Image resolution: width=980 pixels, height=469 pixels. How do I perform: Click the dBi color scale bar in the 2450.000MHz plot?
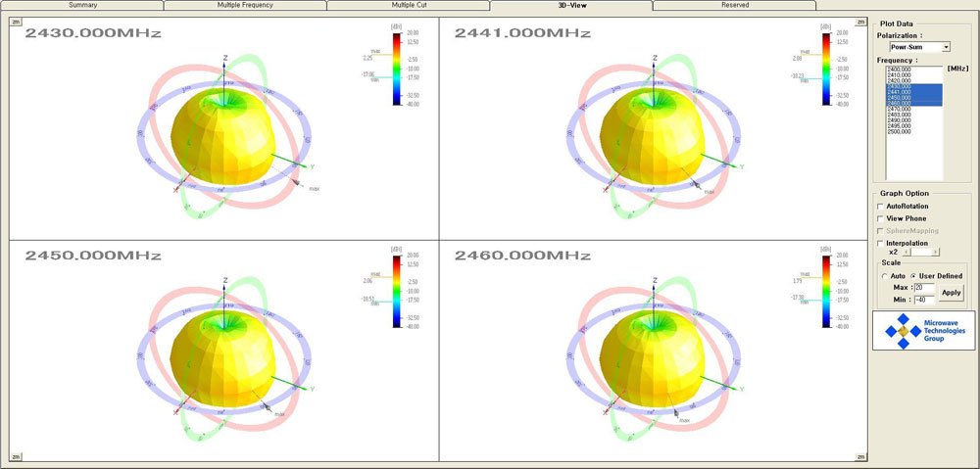pyautogui.click(x=397, y=291)
